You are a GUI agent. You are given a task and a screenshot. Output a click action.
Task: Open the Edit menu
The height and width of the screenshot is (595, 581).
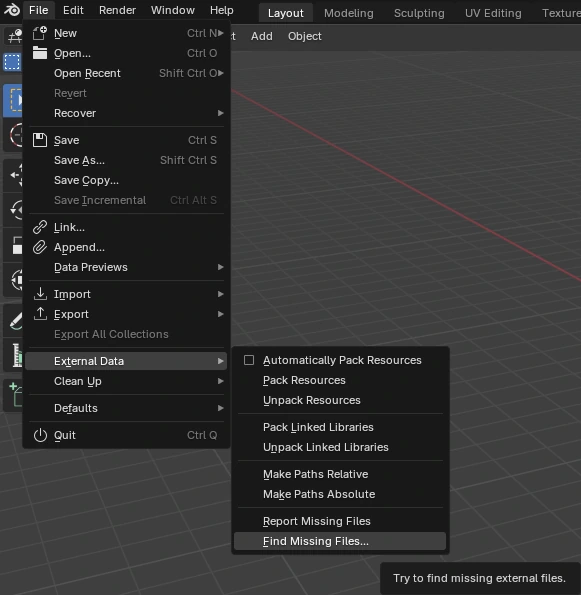click(x=73, y=10)
